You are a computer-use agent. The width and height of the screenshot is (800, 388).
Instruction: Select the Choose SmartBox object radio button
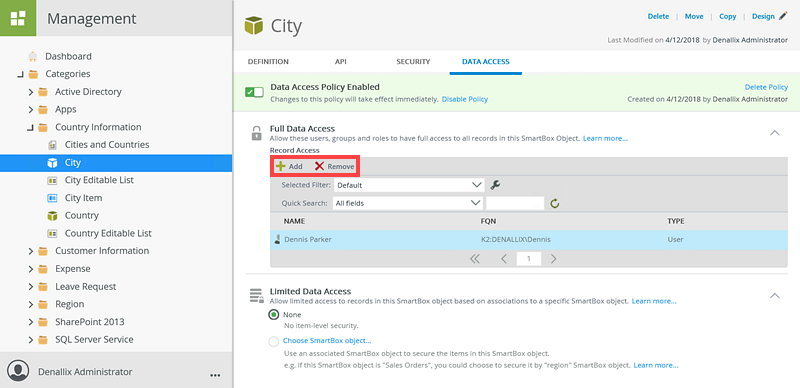tap(274, 342)
